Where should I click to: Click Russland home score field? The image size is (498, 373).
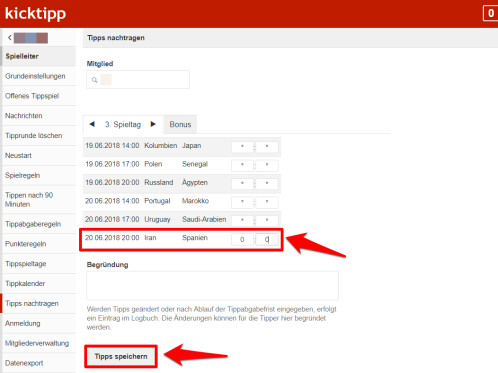point(242,183)
